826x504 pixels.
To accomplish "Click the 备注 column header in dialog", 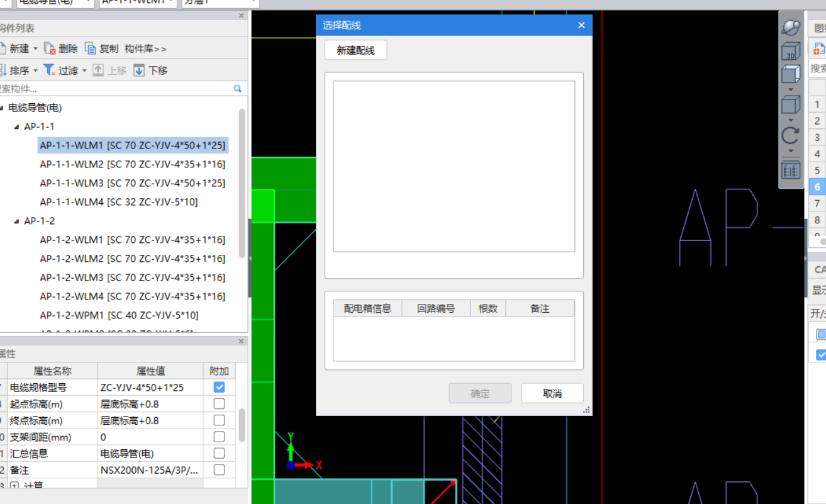I will pyautogui.click(x=540, y=308).
